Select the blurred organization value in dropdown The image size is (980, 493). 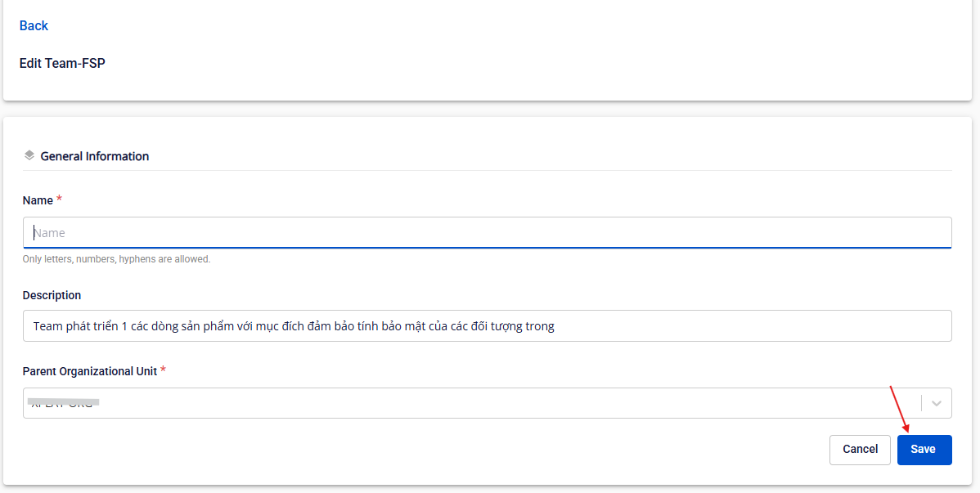coord(64,403)
